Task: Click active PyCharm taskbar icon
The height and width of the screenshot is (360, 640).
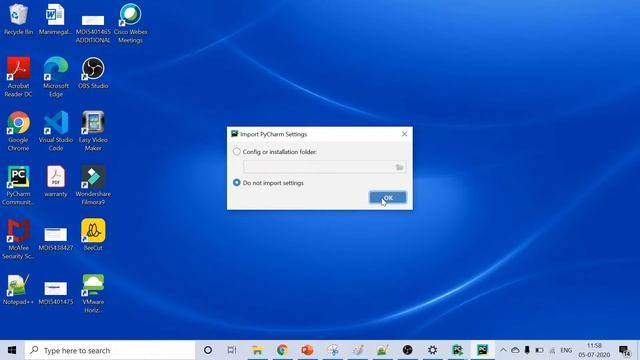Action: pyautogui.click(x=482, y=350)
